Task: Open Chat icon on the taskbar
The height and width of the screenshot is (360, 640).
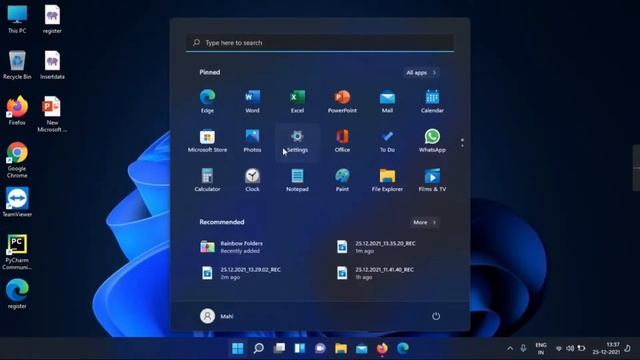Action: click(x=320, y=348)
